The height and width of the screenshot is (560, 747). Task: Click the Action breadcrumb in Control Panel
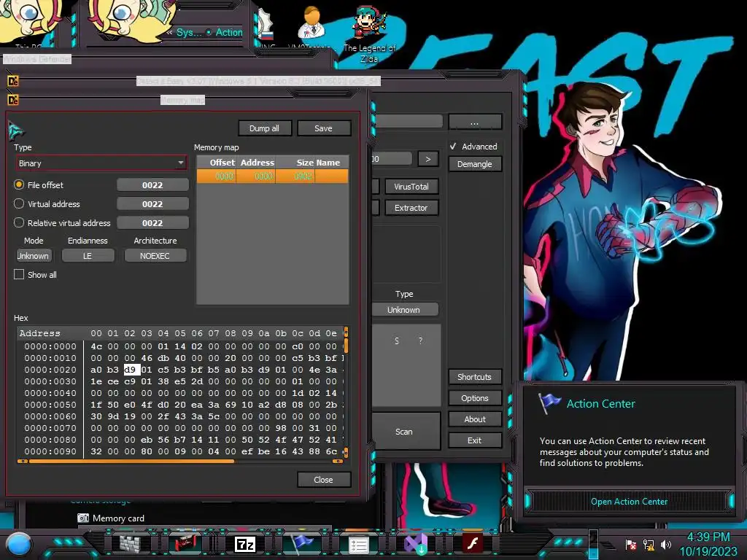click(x=228, y=32)
